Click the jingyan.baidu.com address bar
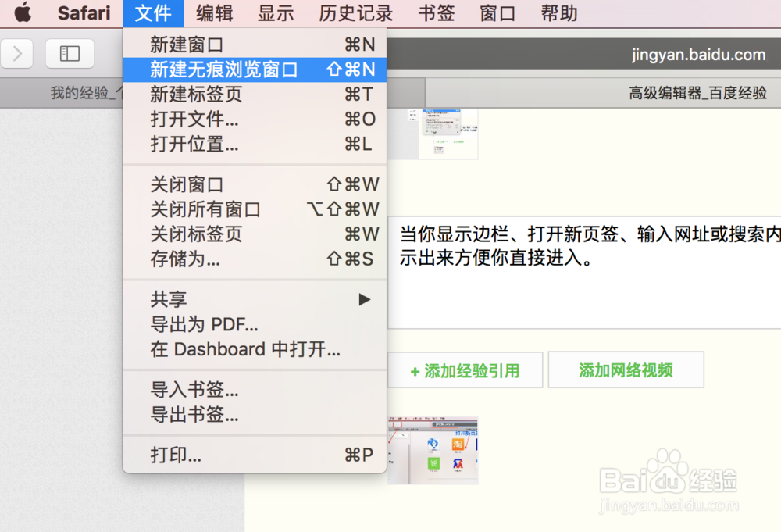Viewport: 781px width, 532px height. point(583,54)
